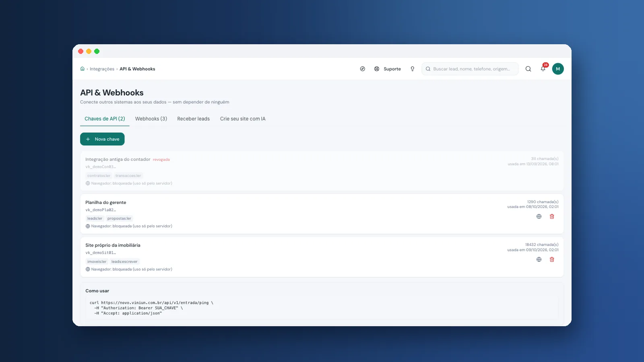Delete the Planilha do gerente key
The image size is (644, 362).
(x=552, y=216)
